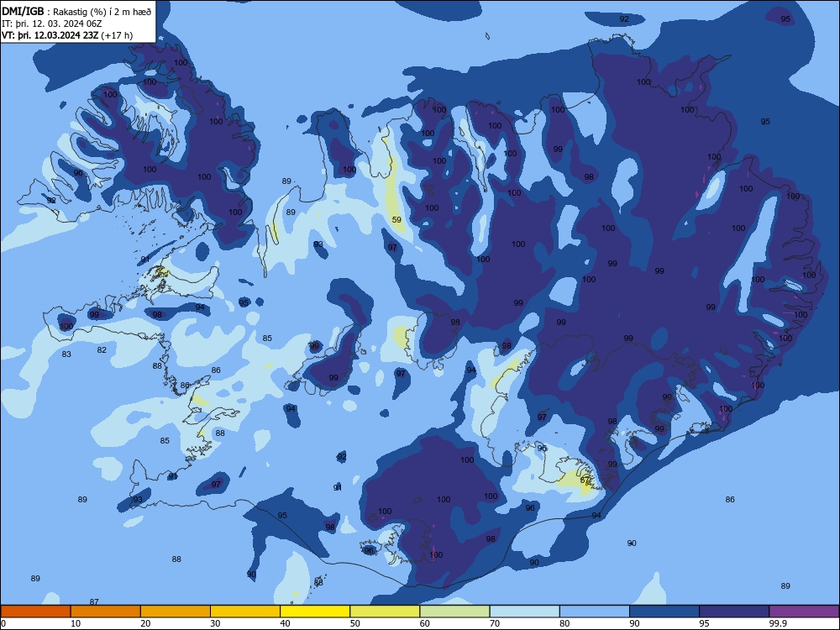
Task: Click the legend tick label '20'
Action: point(145,623)
